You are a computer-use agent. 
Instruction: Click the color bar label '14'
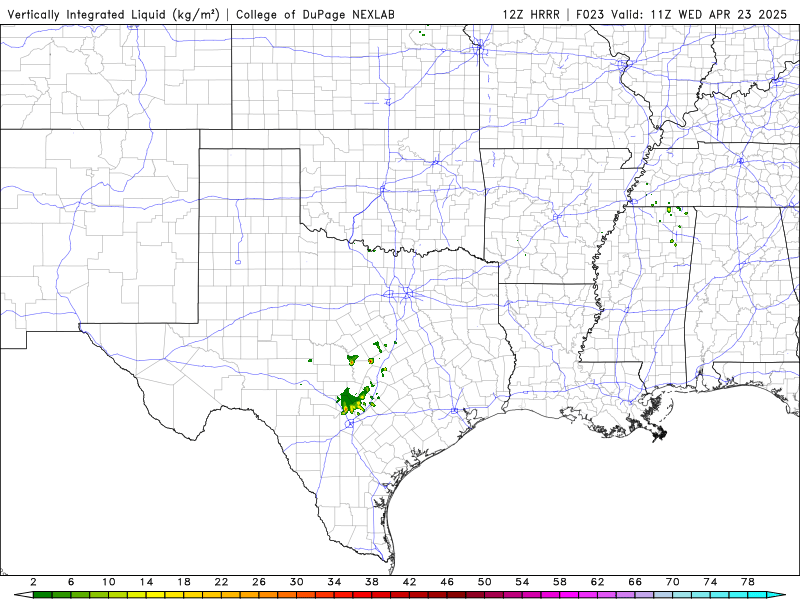pos(146,582)
